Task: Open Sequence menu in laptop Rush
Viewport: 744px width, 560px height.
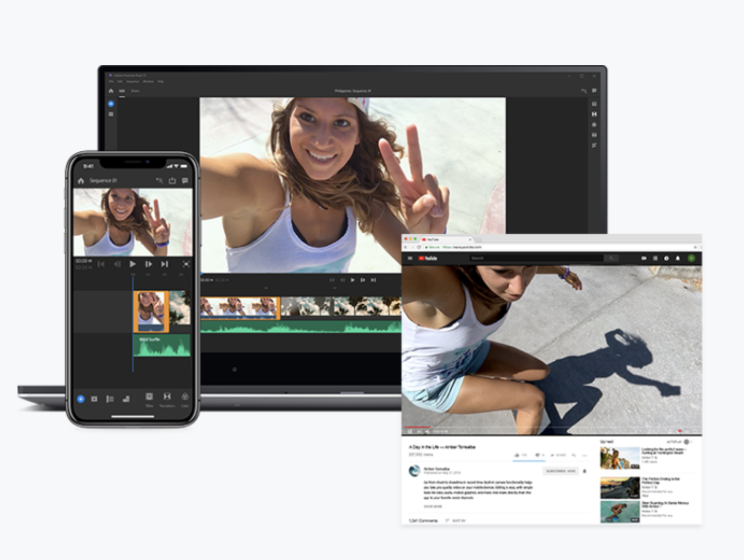Action: [133, 81]
